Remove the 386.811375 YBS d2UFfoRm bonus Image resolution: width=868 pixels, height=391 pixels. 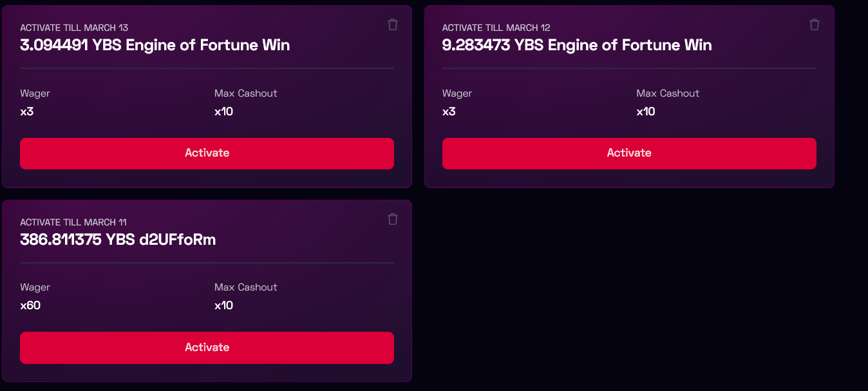click(x=393, y=219)
